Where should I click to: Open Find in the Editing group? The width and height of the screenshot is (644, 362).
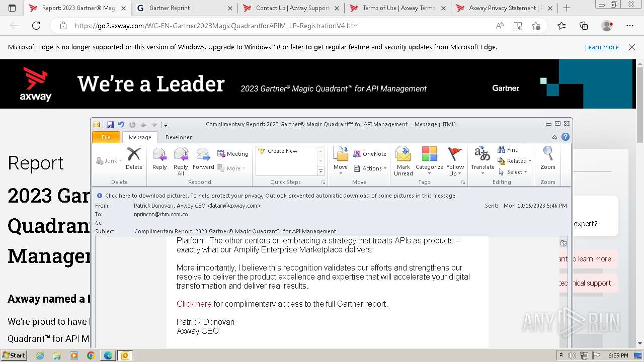(508, 150)
